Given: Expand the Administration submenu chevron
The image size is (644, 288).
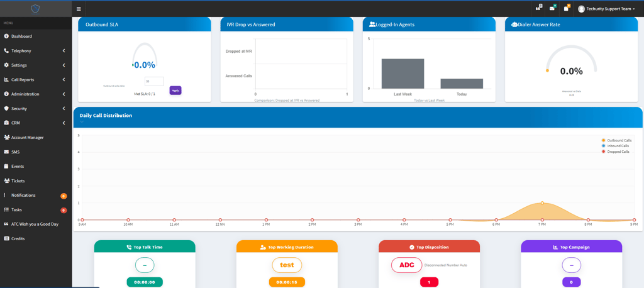Looking at the screenshot, I should point(64,94).
